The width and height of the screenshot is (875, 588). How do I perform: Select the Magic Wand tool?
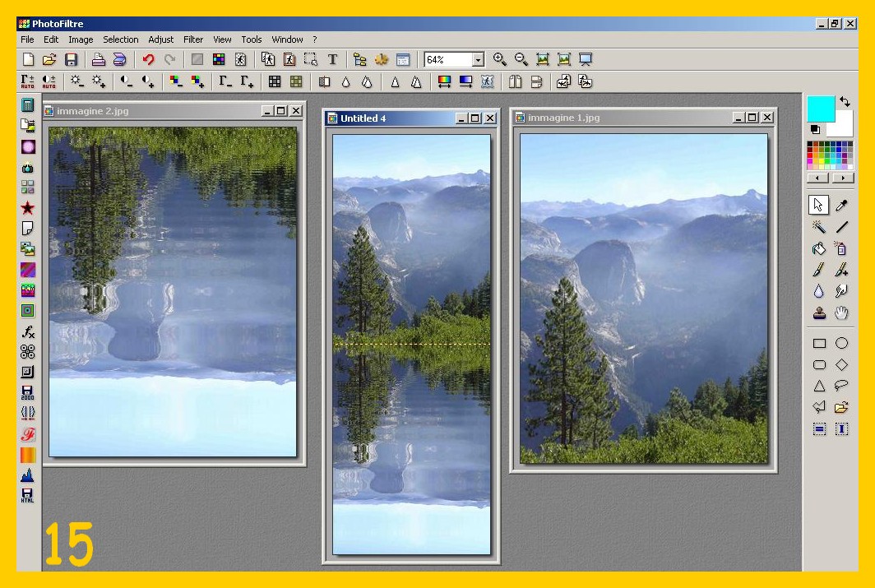tap(819, 227)
